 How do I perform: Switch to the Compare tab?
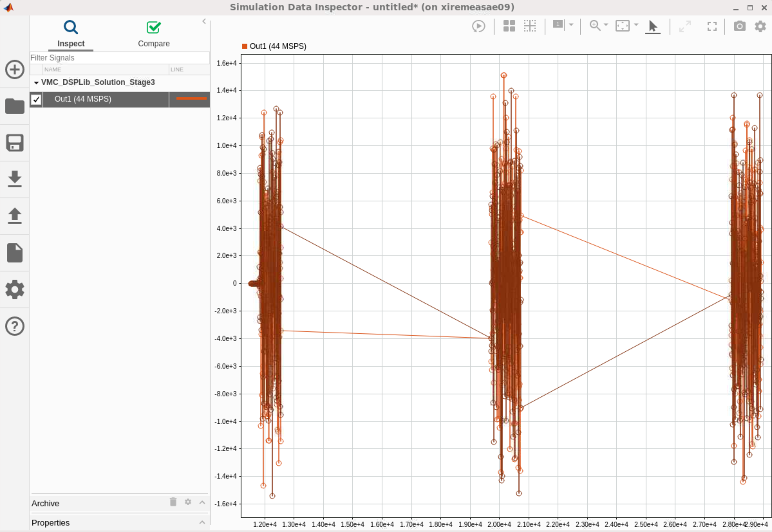coord(154,35)
